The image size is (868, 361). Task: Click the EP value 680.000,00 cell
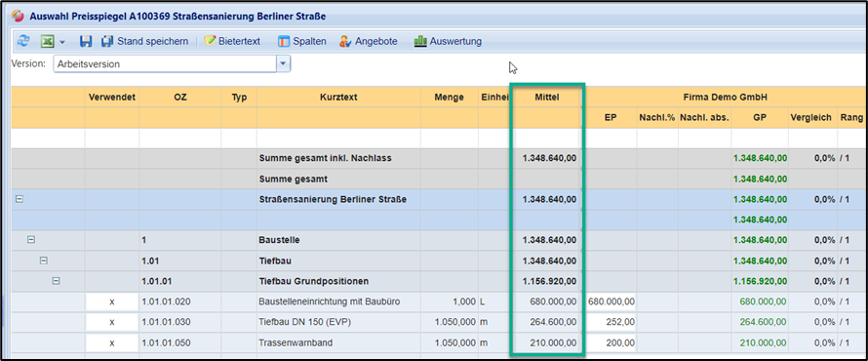pyautogui.click(x=611, y=302)
